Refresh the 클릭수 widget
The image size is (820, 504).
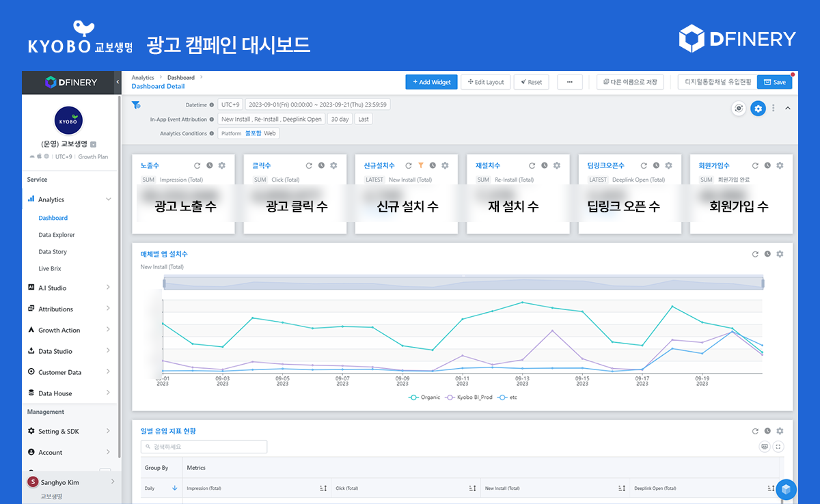point(309,165)
